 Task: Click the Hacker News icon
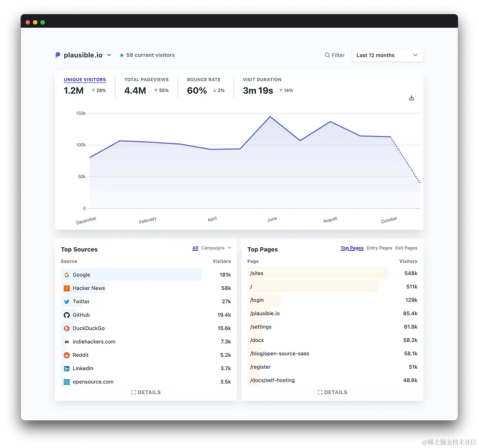point(67,288)
